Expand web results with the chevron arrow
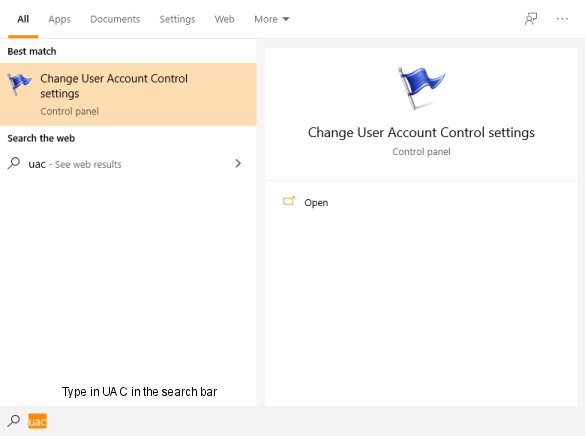This screenshot has width=585, height=436. click(x=238, y=163)
